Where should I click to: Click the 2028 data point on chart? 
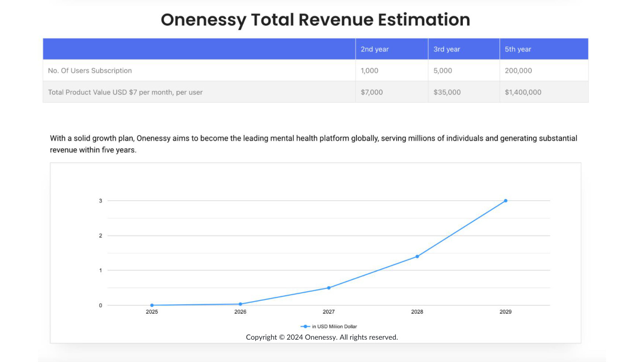(417, 257)
